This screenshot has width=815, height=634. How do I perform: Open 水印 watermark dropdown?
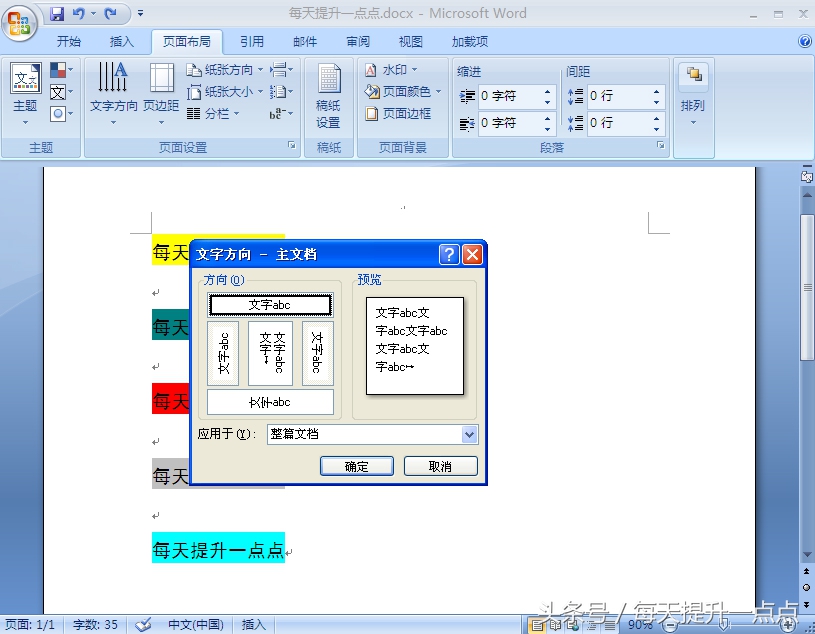(x=391, y=70)
